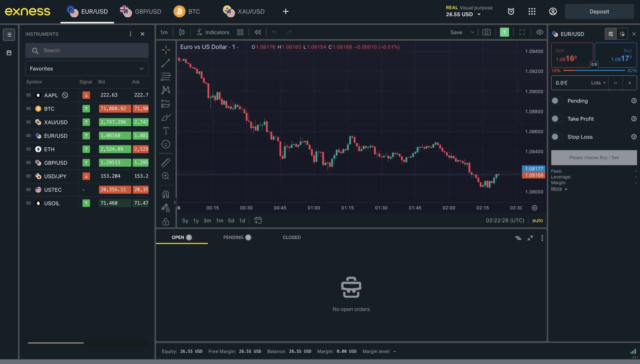Open the emoji icons tool
The height and width of the screenshot is (364, 640).
coord(166,144)
